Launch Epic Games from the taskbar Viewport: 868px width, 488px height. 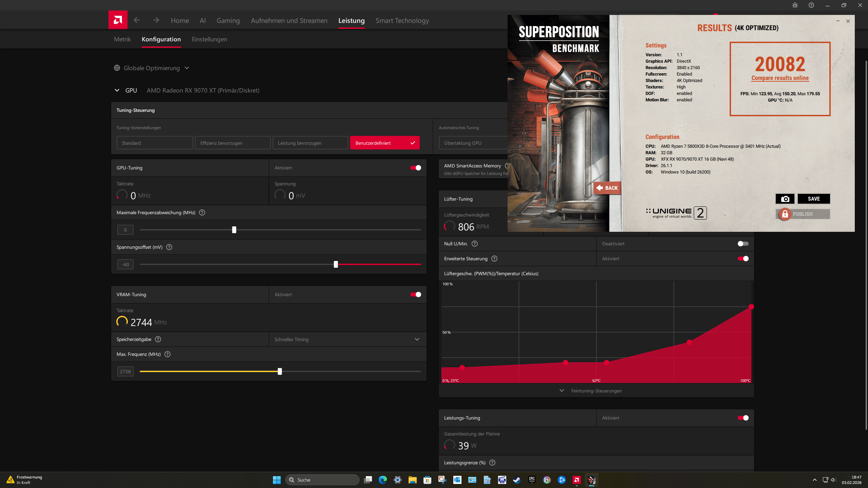532,480
